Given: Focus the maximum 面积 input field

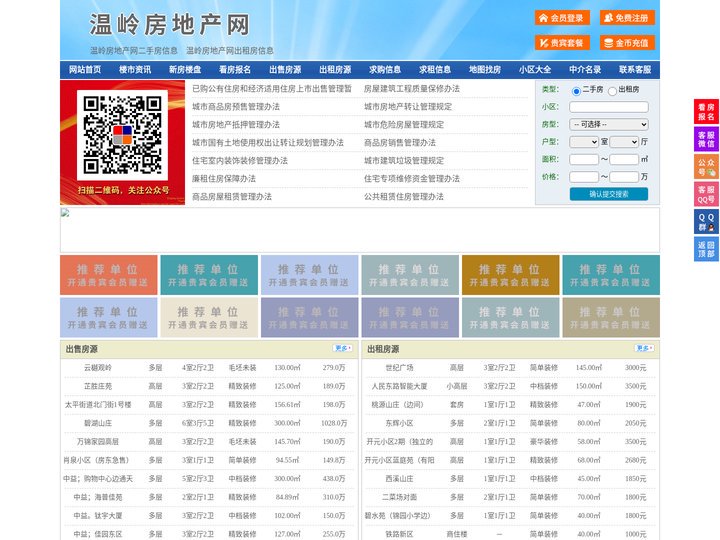Looking at the screenshot, I should [624, 159].
